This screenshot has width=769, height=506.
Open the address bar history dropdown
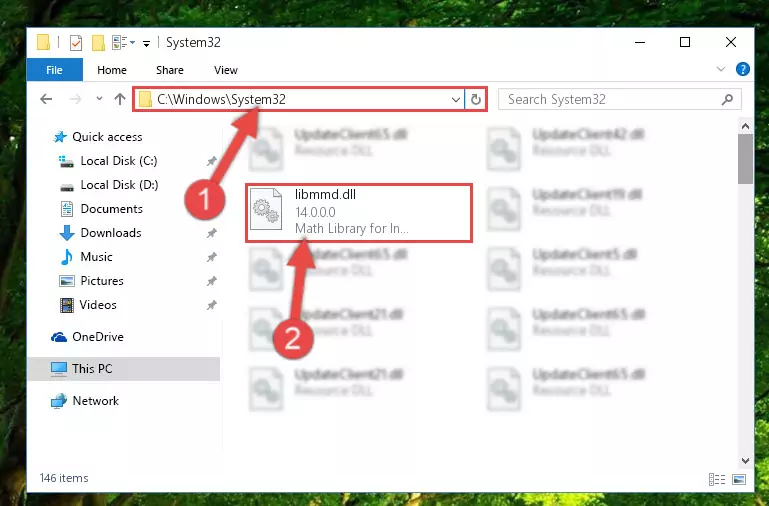tap(456, 100)
